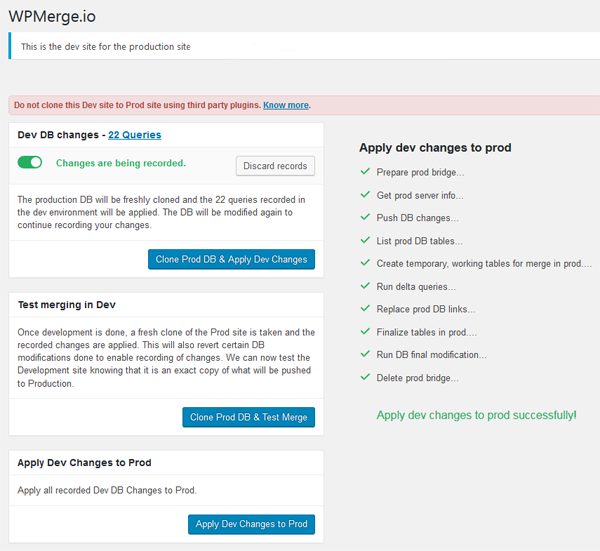This screenshot has height=551, width=600.
Task: Click the Apply Dev Changes to Prod button
Action: pos(251,524)
